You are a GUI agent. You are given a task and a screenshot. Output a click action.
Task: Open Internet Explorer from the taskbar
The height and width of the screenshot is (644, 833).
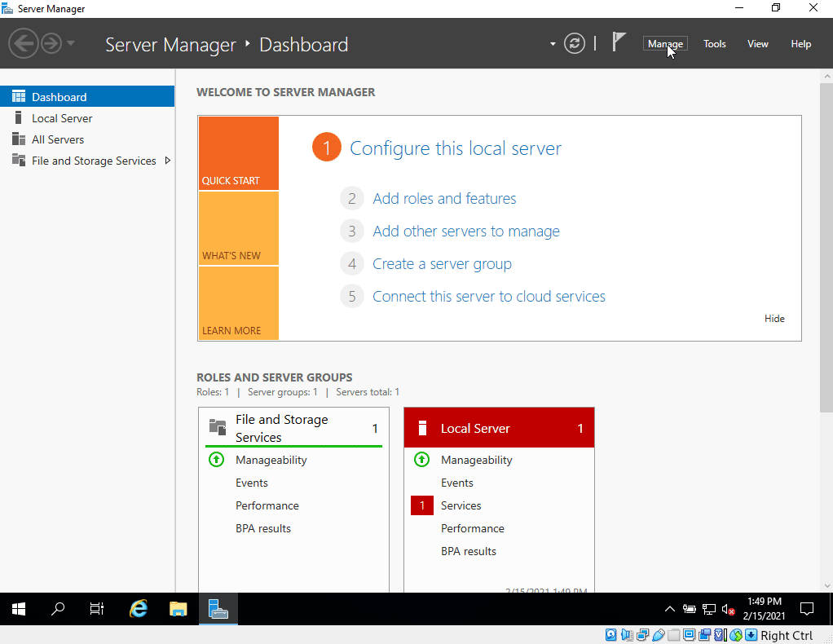139,609
